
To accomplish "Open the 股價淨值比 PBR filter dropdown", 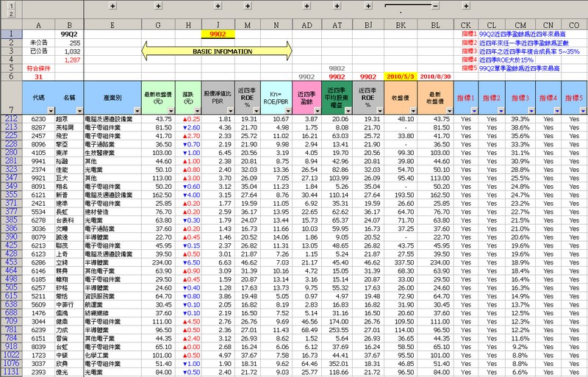I will [231, 111].
